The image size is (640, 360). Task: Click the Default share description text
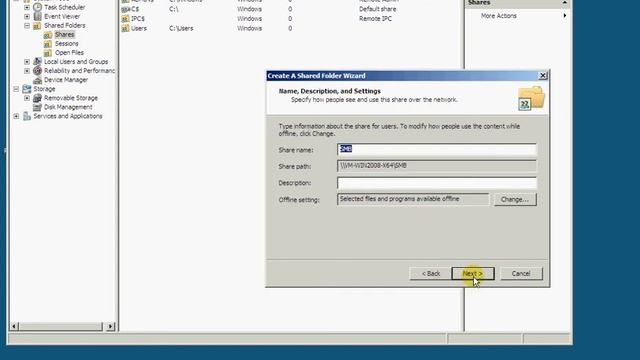coord(378,9)
